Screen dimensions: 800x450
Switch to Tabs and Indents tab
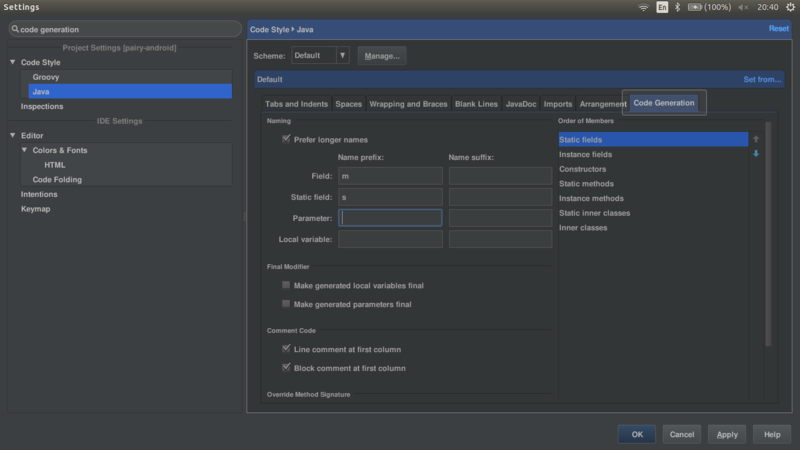tap(296, 104)
